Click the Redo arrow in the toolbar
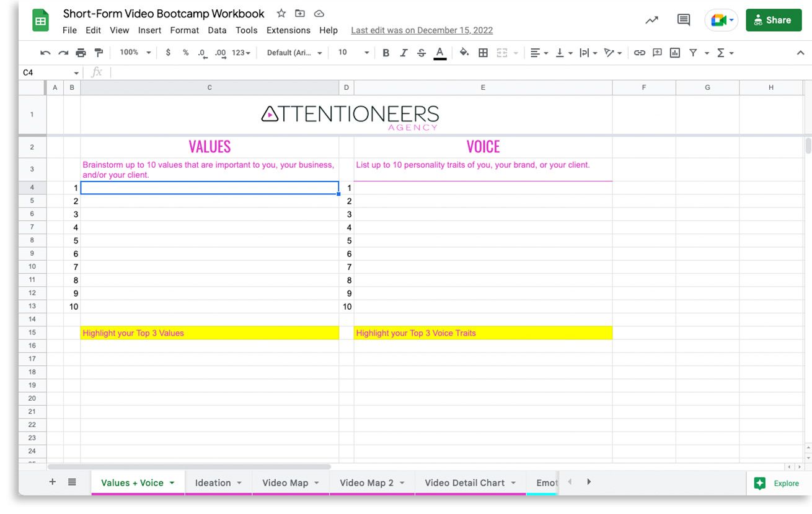 point(63,53)
